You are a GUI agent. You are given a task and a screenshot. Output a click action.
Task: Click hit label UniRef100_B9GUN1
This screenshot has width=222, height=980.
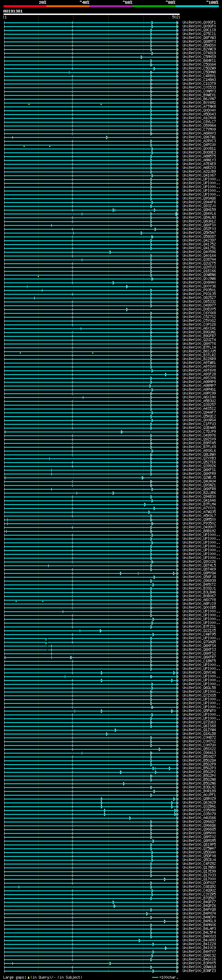click(199, 332)
